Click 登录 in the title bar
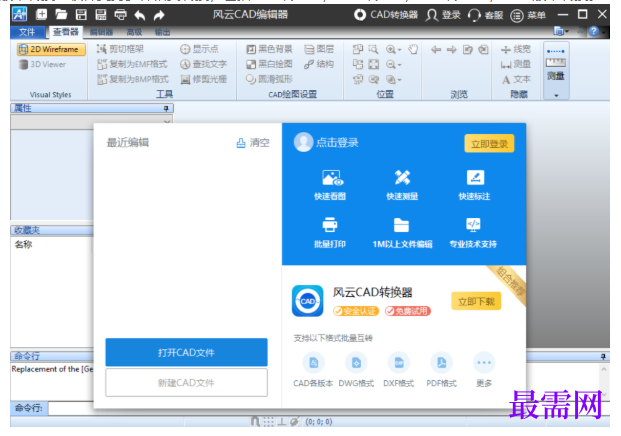The height and width of the screenshot is (436, 621). pyautogui.click(x=443, y=15)
